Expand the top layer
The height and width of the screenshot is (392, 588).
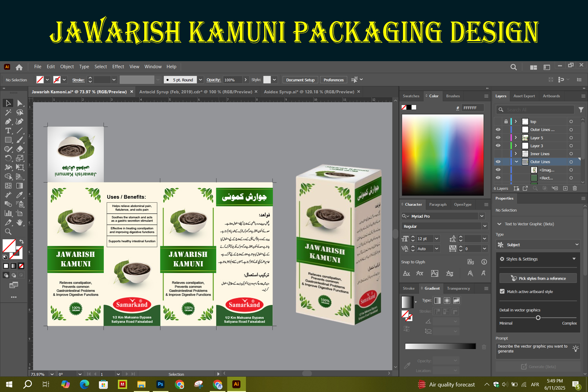coord(516,122)
